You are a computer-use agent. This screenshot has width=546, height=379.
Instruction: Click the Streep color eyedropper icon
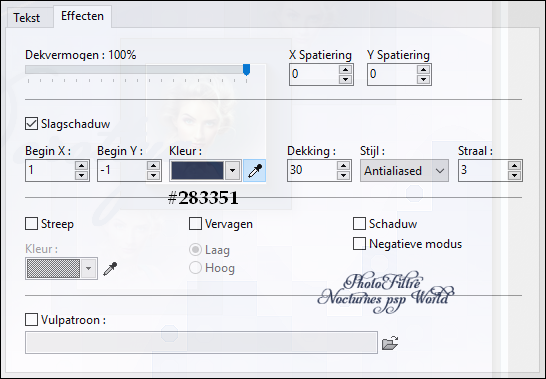point(110,269)
